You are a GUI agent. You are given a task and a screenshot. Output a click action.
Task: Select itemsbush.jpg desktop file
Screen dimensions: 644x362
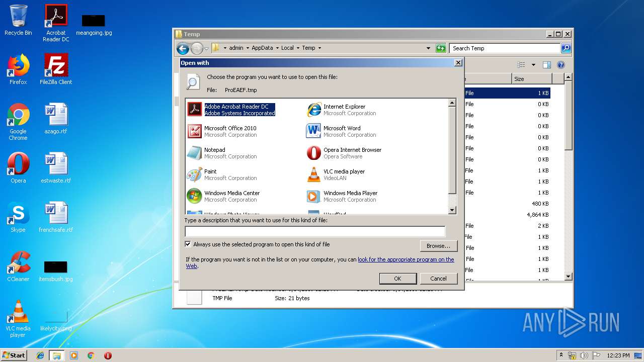56,271
